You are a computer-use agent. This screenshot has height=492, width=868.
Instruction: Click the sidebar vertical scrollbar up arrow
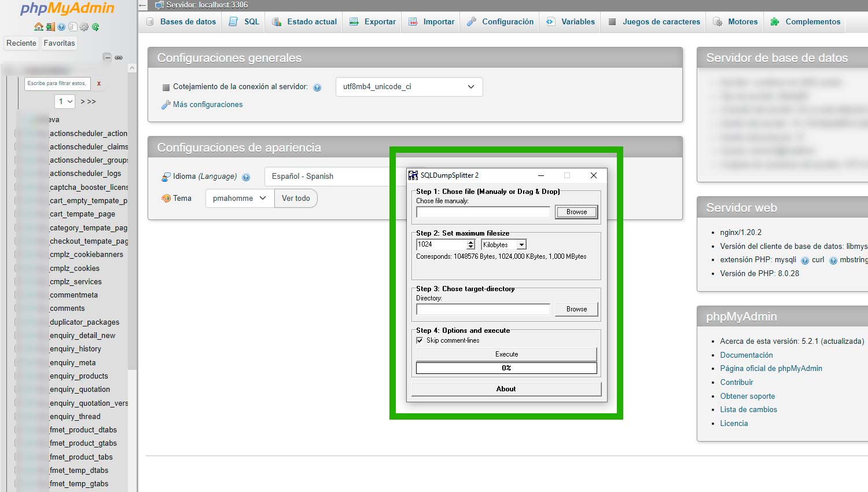[132, 68]
